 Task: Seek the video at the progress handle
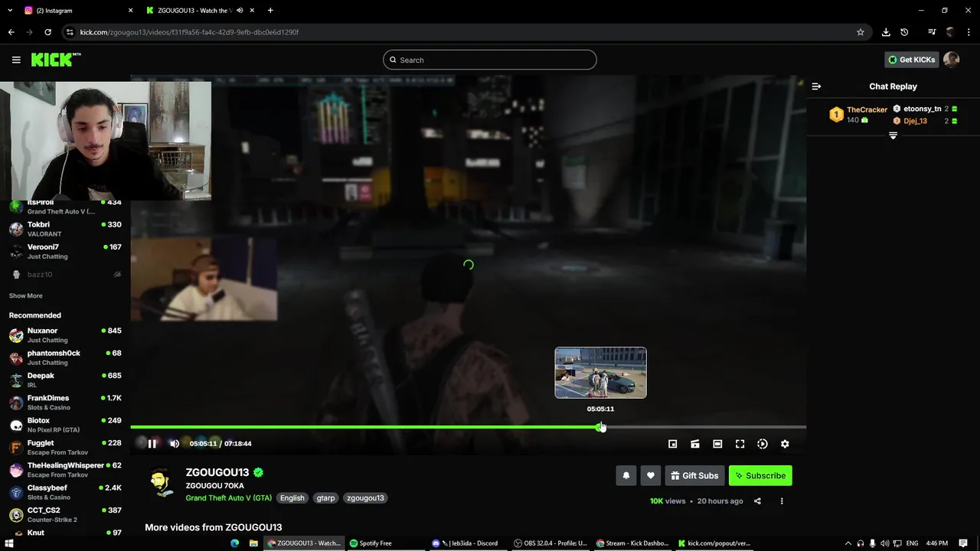pyautogui.click(x=600, y=427)
